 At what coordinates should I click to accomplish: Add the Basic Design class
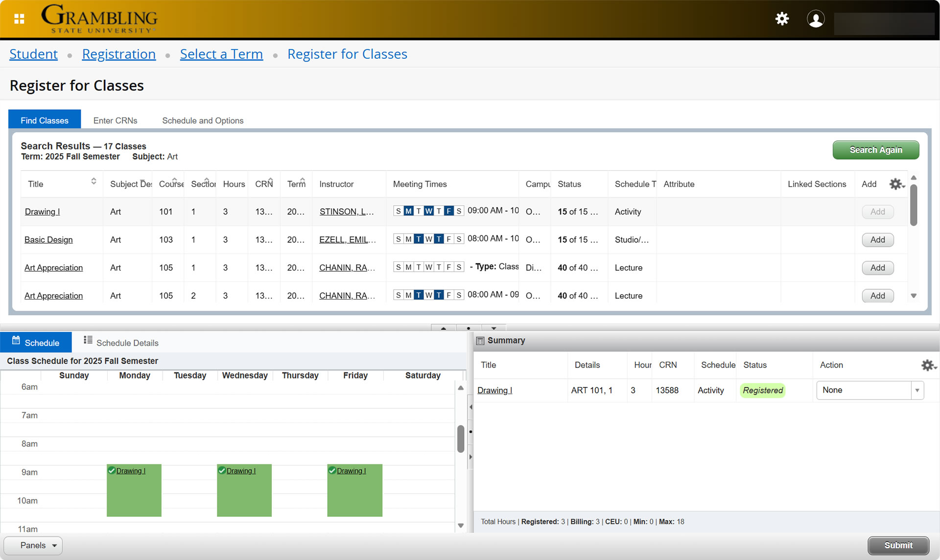tap(877, 240)
